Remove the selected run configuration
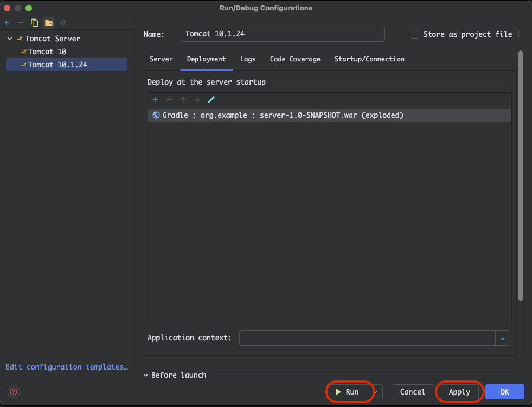The width and height of the screenshot is (532, 407). (21, 23)
